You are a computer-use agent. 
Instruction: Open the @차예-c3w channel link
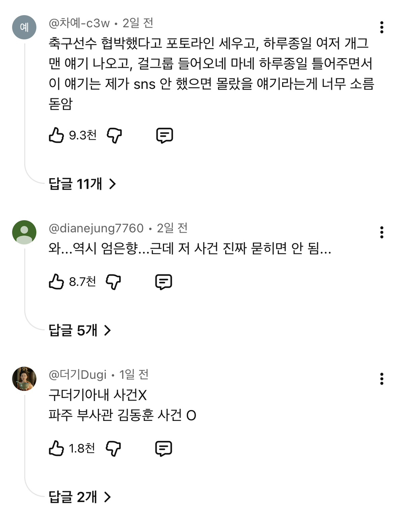[x=79, y=23]
